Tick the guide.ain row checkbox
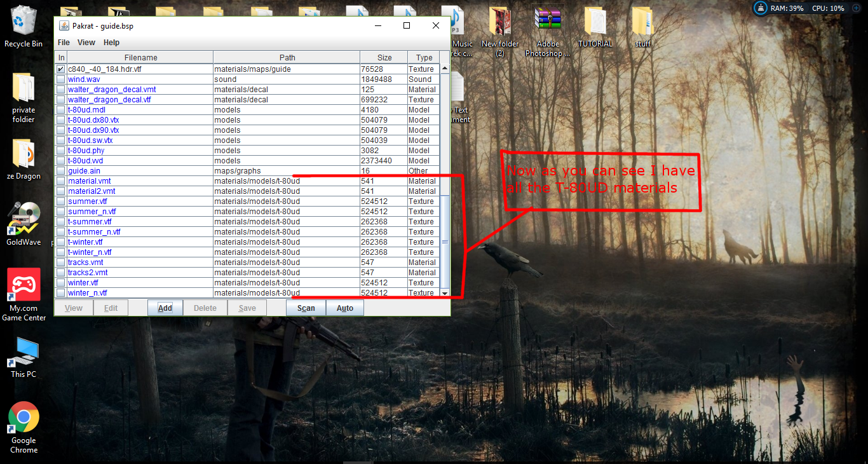The height and width of the screenshot is (464, 868). [x=61, y=171]
